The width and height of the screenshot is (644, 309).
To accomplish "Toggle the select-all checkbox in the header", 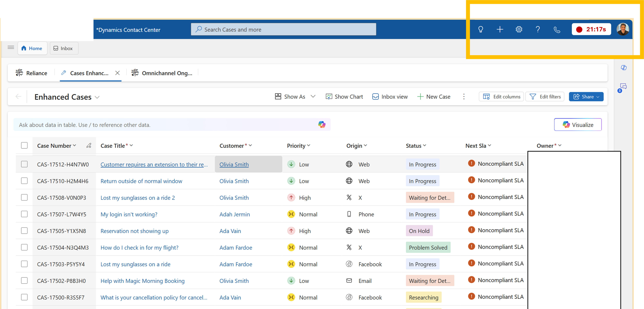I will coord(24,145).
